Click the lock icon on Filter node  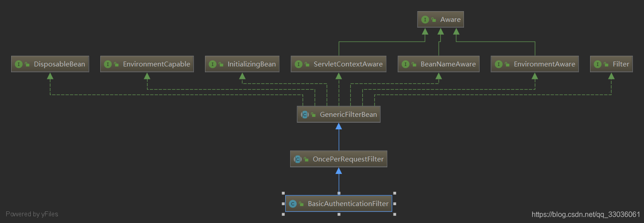coord(607,64)
